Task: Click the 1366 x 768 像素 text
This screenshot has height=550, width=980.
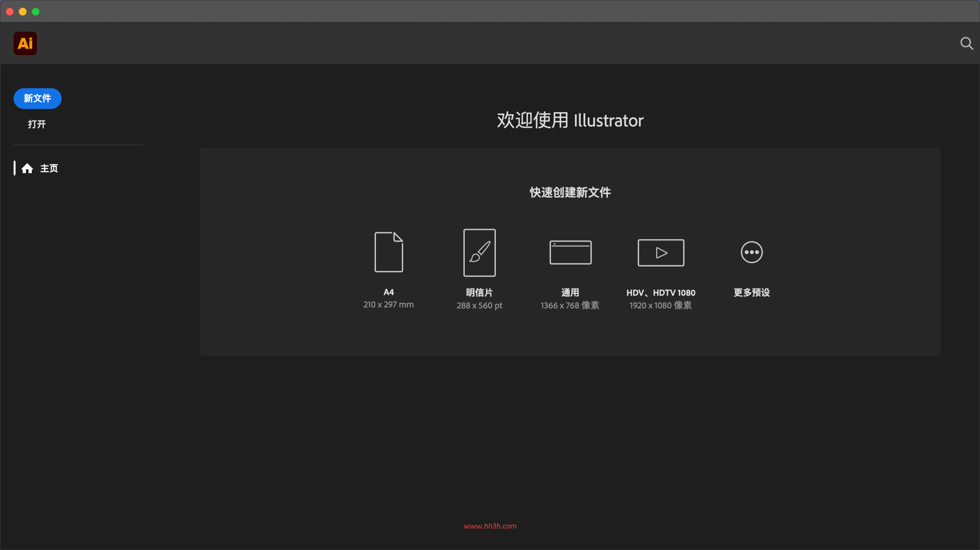Action: [570, 305]
